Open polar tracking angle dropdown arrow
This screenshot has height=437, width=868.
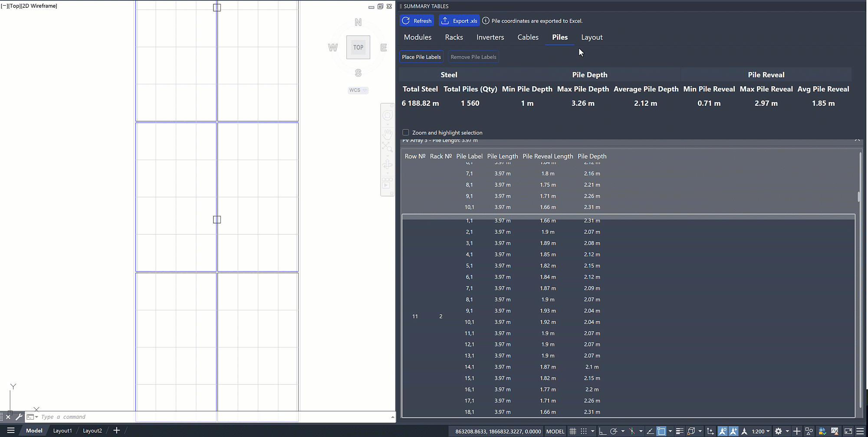click(x=623, y=431)
